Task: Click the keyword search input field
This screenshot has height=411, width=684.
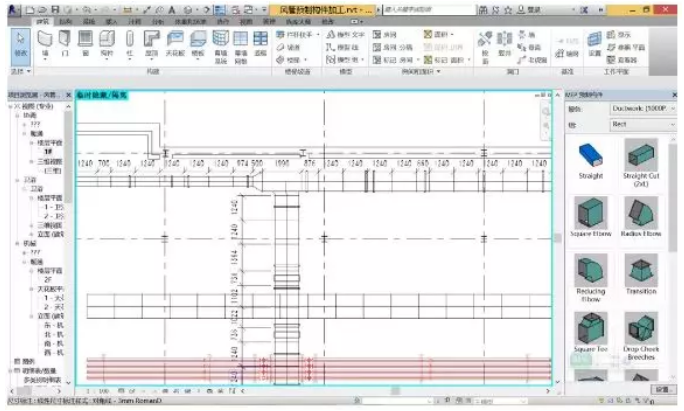Action: point(428,10)
